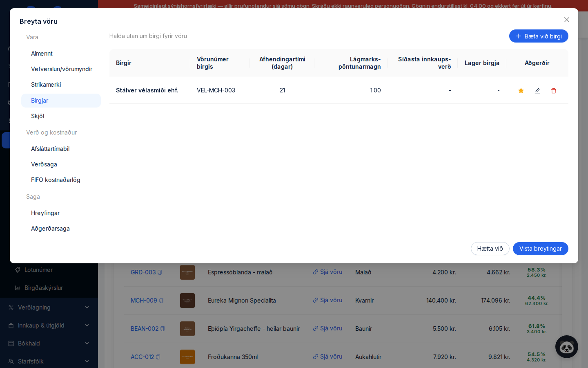Close the Breyta vöru dialog
Viewport: 588px width, 368px height.
click(x=567, y=20)
